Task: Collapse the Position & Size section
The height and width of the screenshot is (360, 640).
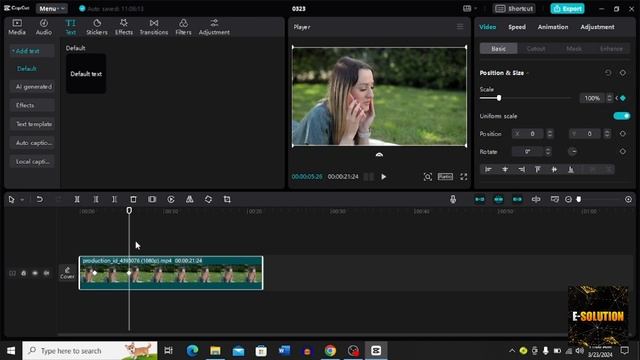Action: [527, 73]
